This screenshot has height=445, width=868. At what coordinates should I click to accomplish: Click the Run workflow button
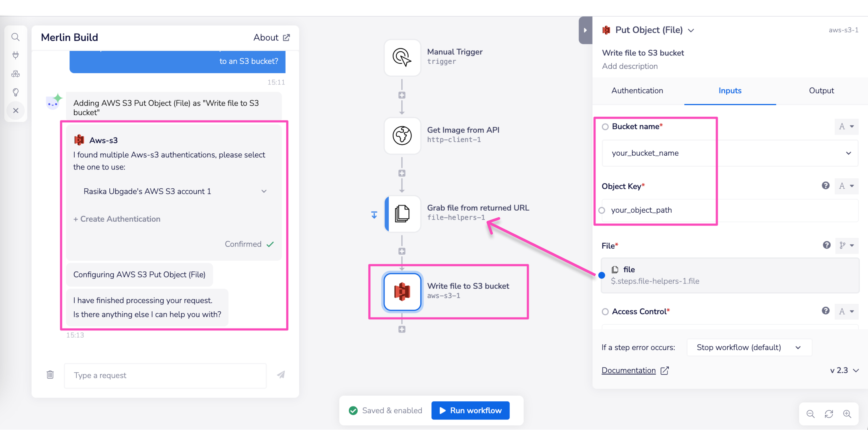point(470,410)
